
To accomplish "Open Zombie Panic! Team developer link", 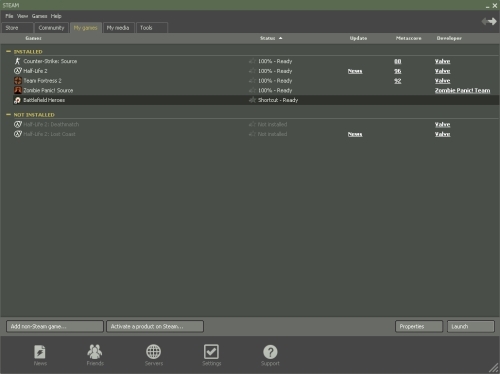I will 462,90.
